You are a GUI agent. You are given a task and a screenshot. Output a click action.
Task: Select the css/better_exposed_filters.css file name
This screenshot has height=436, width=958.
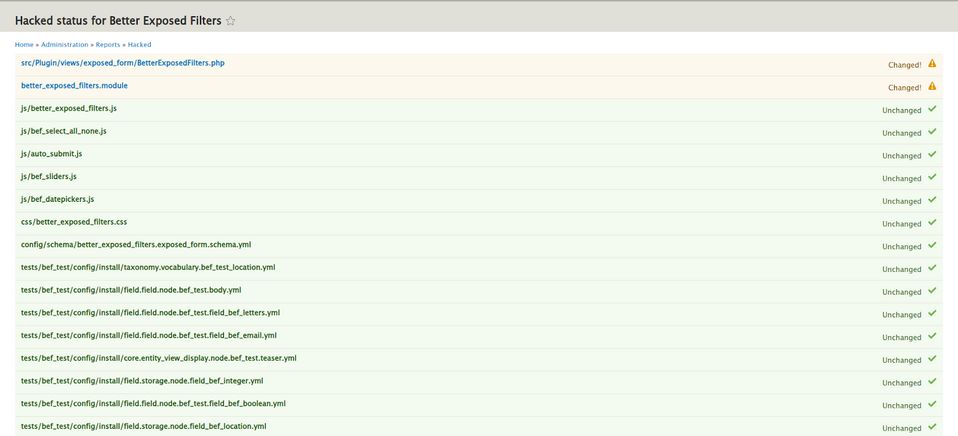pyautogui.click(x=74, y=222)
